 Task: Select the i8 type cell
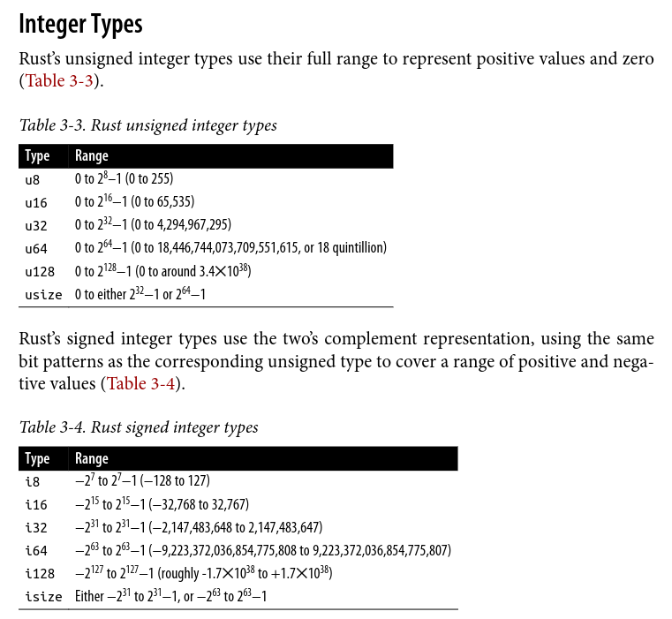click(x=33, y=482)
